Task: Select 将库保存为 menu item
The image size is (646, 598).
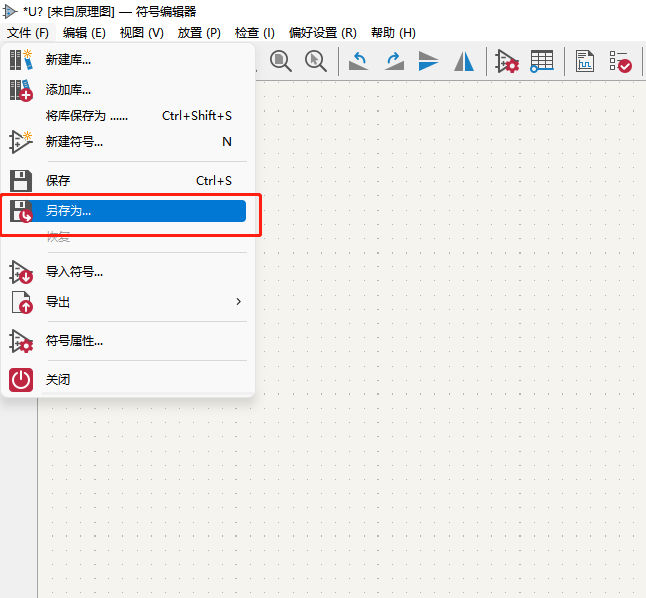Action: pyautogui.click(x=128, y=116)
